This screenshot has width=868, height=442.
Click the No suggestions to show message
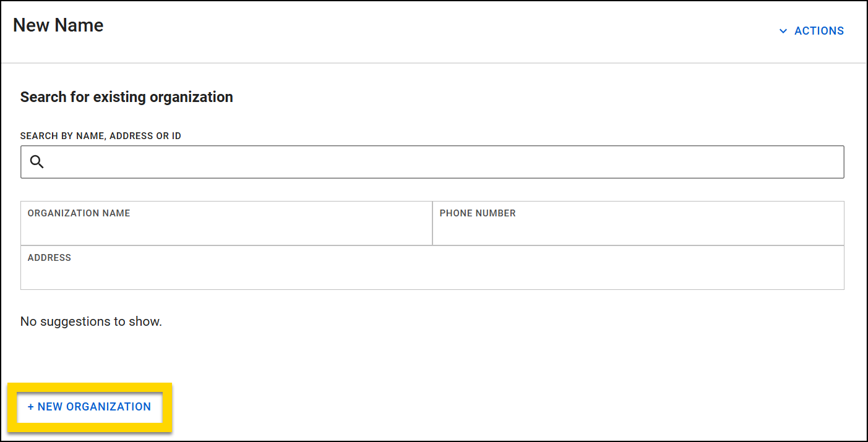[x=90, y=321]
